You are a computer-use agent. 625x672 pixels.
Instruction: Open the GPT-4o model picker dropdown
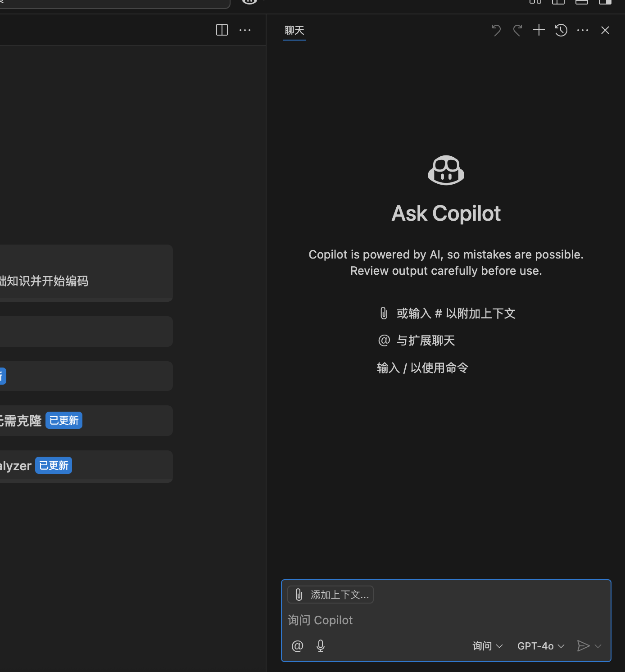click(541, 646)
